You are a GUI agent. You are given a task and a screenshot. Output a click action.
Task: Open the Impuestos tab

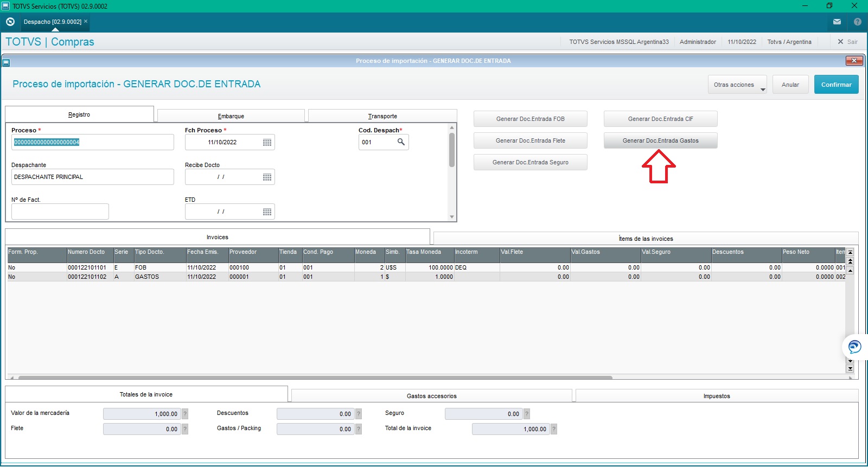coord(717,396)
